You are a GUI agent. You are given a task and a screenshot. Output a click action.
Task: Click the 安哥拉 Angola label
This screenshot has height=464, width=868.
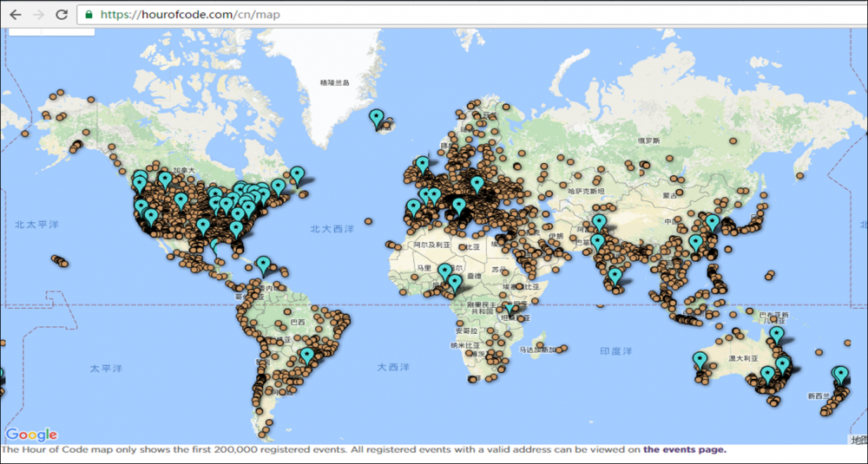[x=466, y=330]
